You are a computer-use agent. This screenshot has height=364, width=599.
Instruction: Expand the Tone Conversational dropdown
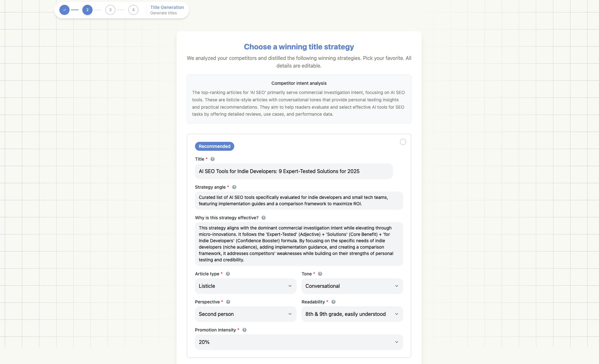pos(352,286)
